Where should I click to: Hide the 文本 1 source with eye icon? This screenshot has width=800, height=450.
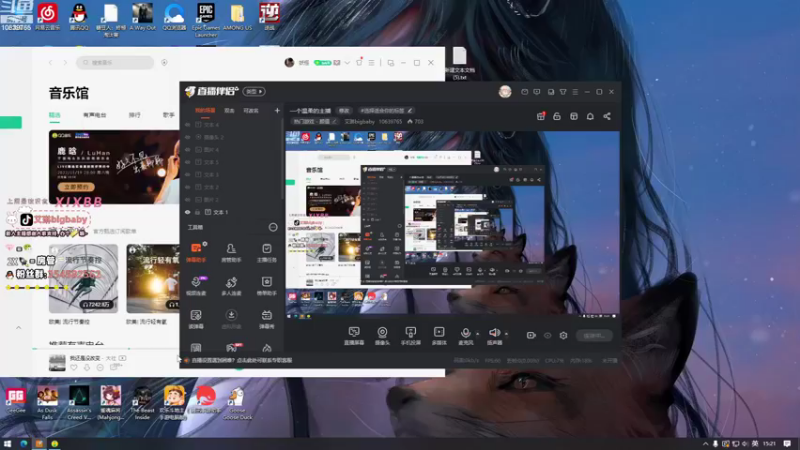click(x=187, y=212)
